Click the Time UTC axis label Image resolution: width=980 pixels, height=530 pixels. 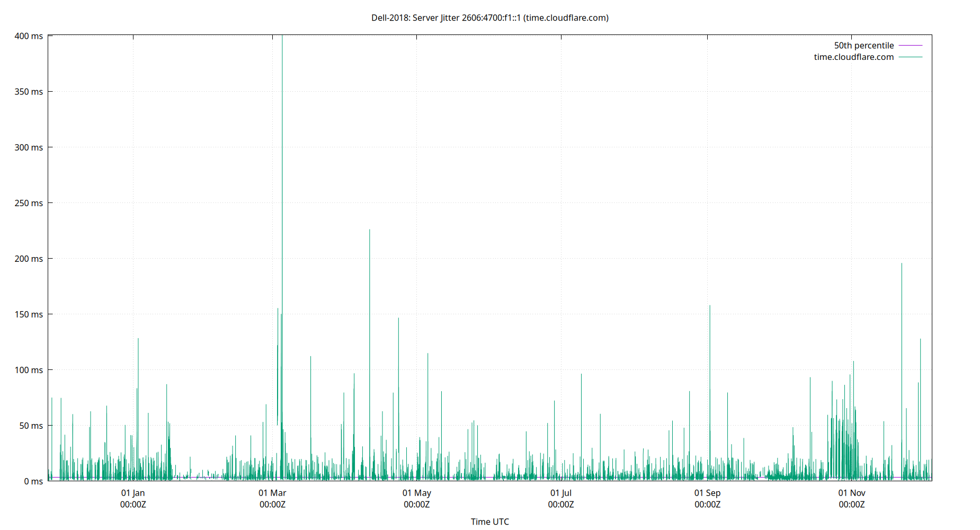click(489, 521)
